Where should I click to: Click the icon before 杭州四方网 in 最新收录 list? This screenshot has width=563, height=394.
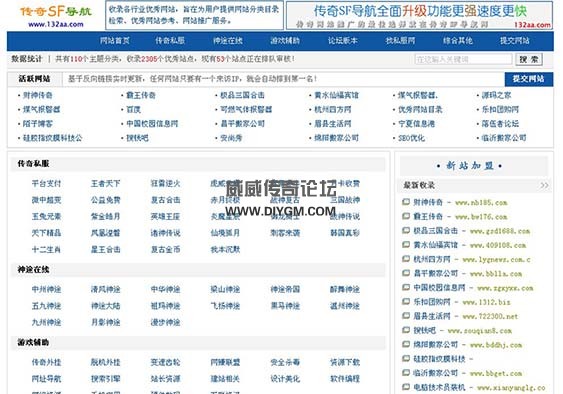[x=406, y=259]
